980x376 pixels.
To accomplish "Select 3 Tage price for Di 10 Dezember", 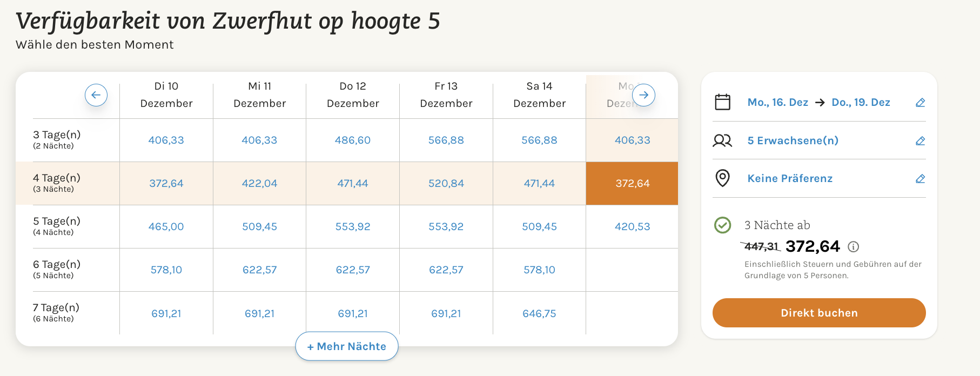I will tap(166, 140).
